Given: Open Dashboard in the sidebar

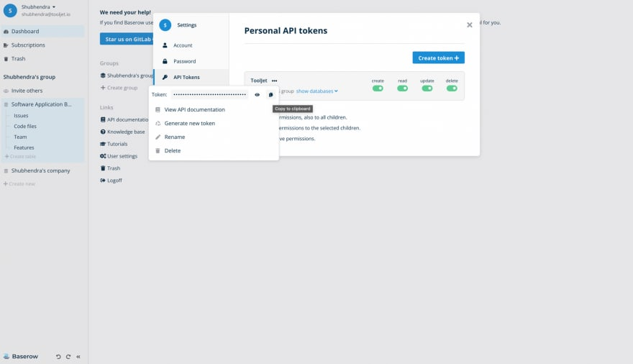Looking at the screenshot, I should click(42, 32).
